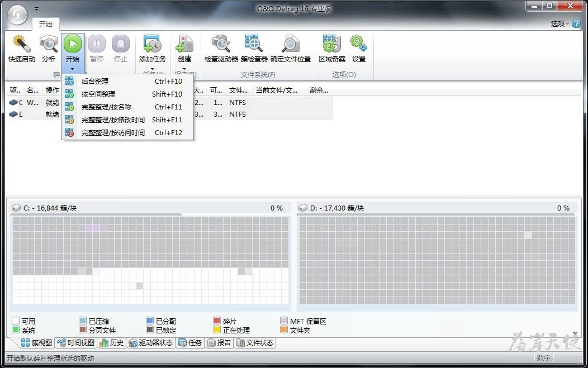Open the 报告 tab
Viewport: 588px width, 368px height.
coord(219,342)
